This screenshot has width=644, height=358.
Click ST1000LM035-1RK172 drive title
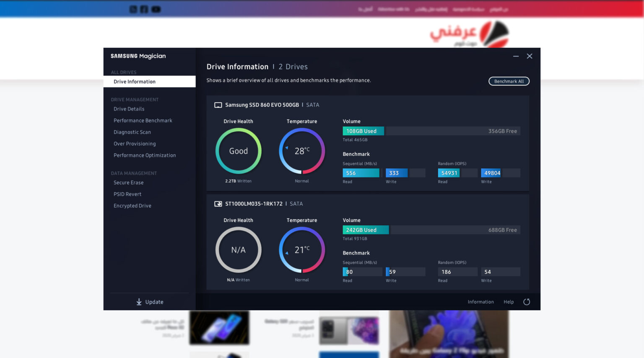tap(254, 204)
